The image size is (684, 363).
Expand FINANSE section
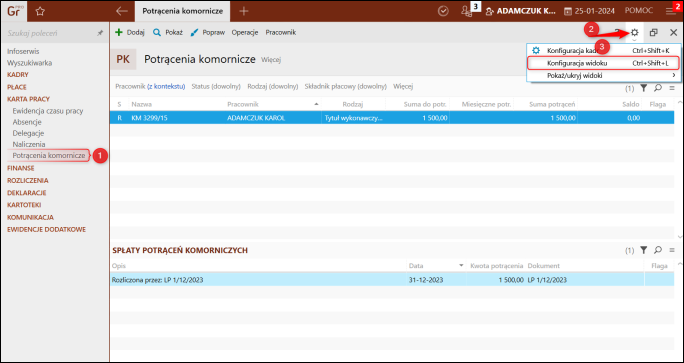tap(21, 168)
